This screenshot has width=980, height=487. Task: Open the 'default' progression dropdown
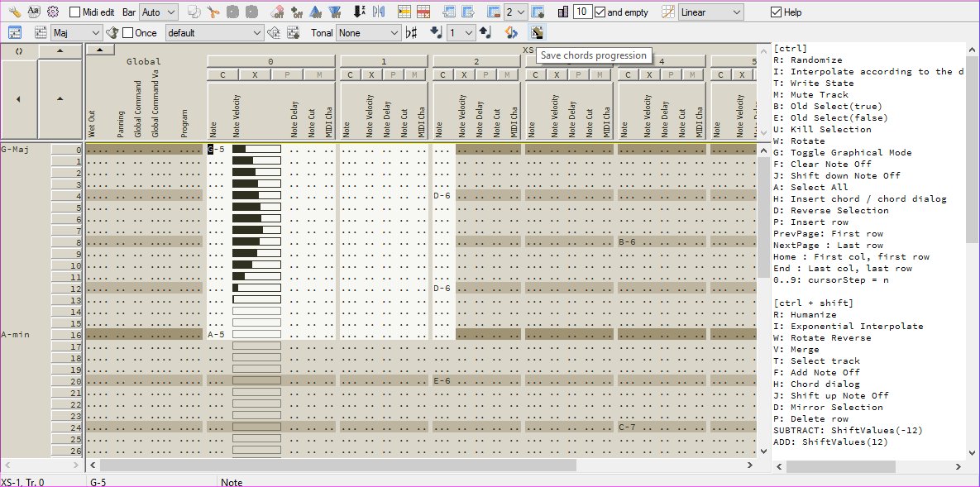coord(214,32)
